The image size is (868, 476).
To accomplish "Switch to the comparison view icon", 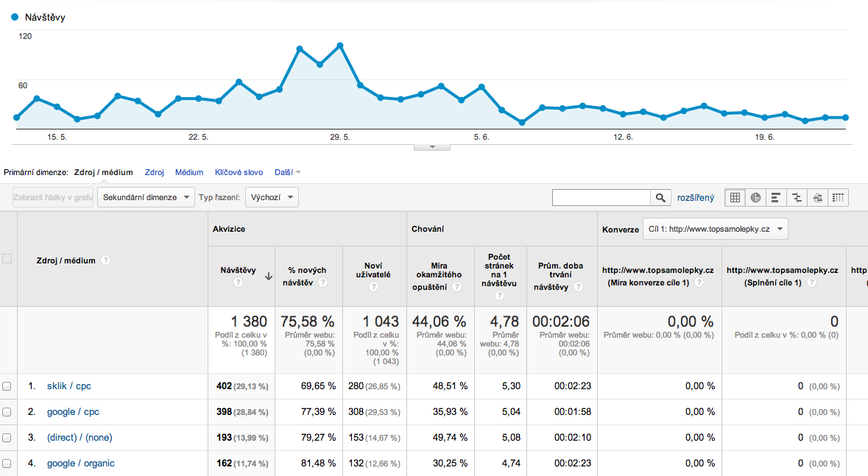I will click(x=797, y=198).
